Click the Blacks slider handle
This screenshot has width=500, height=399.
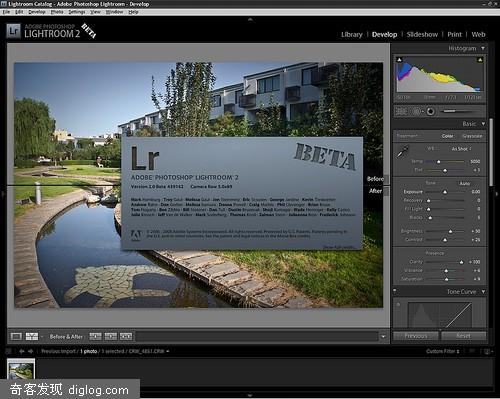430,218
